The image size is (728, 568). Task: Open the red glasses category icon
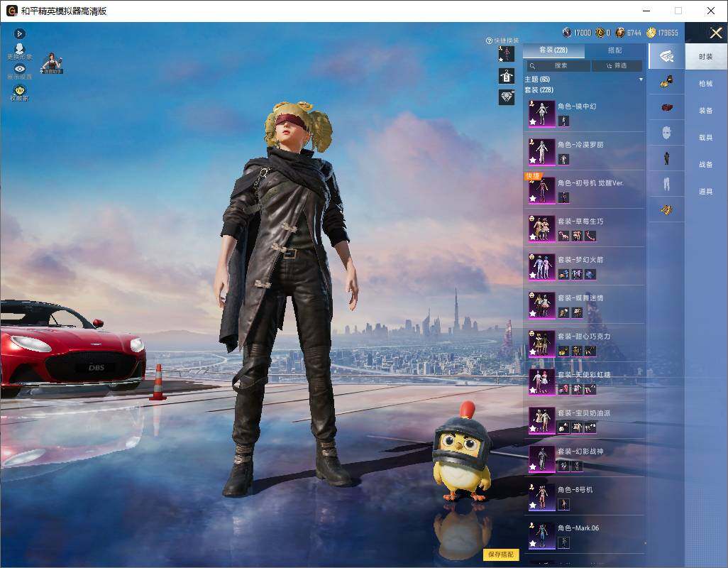click(x=666, y=107)
